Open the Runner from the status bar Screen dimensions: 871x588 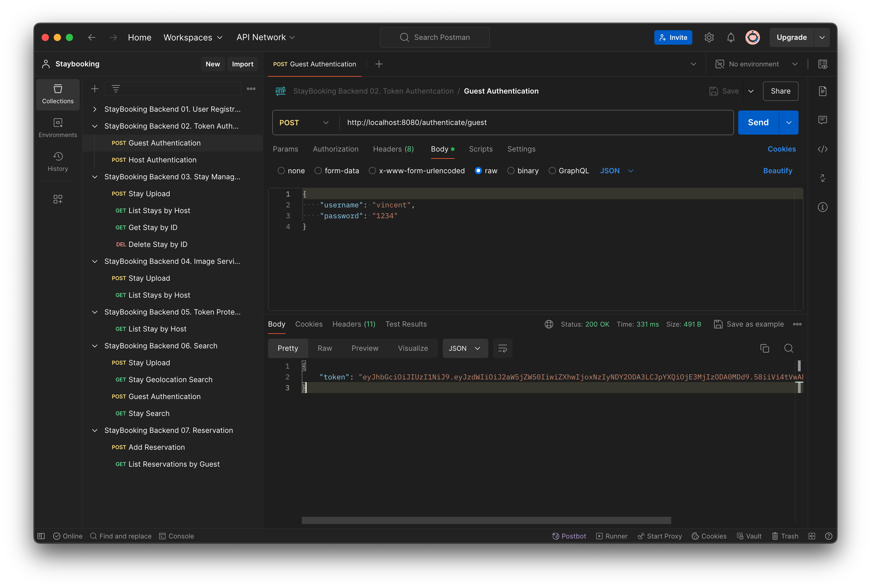(612, 536)
